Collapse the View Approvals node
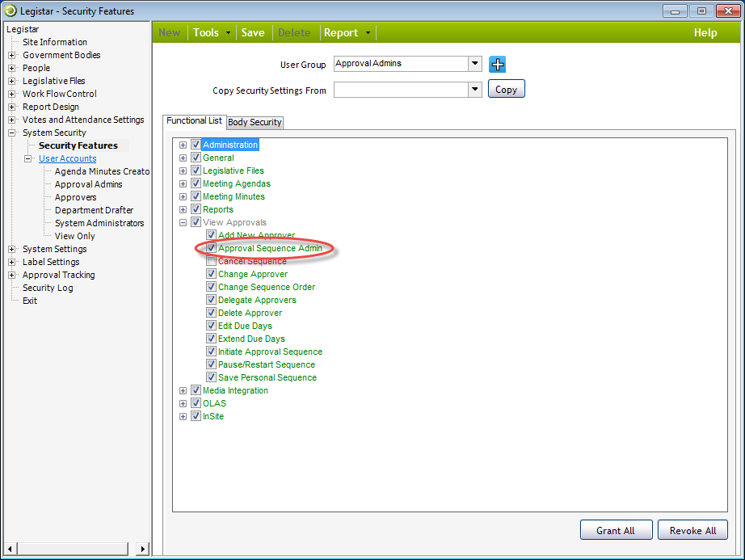 pyautogui.click(x=183, y=222)
